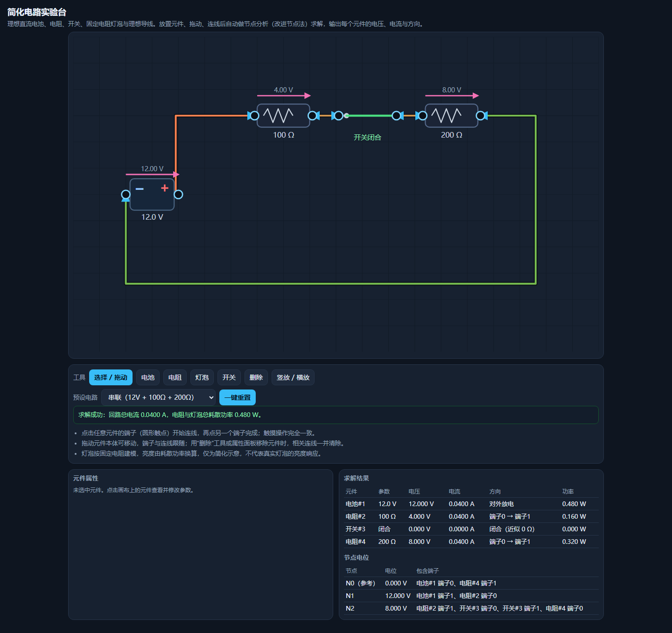The height and width of the screenshot is (633, 672).
Task: Click the 开关闭合 label on canvas
Action: click(367, 137)
